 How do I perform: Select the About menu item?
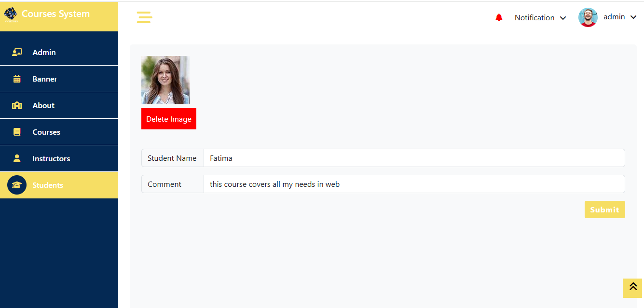pos(43,106)
